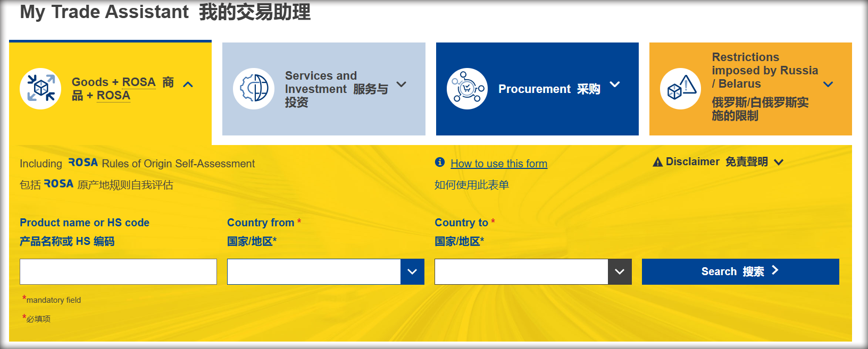Open the How to use this form link
Screen dimensions: 868x349
(499, 164)
